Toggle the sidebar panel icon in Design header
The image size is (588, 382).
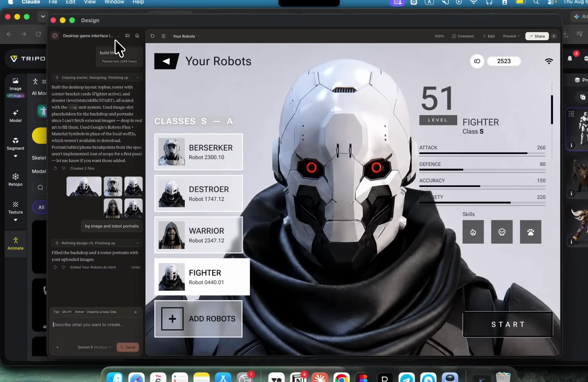pos(127,36)
